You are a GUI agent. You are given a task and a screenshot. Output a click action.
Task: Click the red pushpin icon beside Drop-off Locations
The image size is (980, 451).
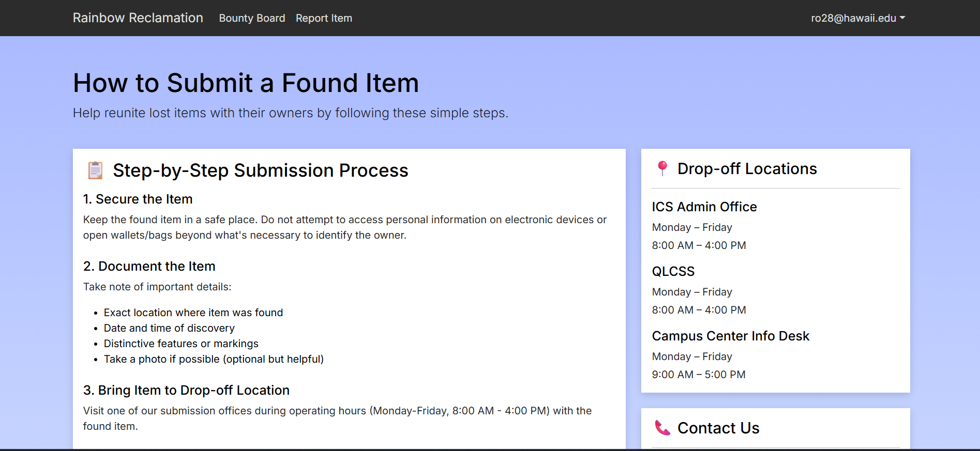pyautogui.click(x=662, y=168)
